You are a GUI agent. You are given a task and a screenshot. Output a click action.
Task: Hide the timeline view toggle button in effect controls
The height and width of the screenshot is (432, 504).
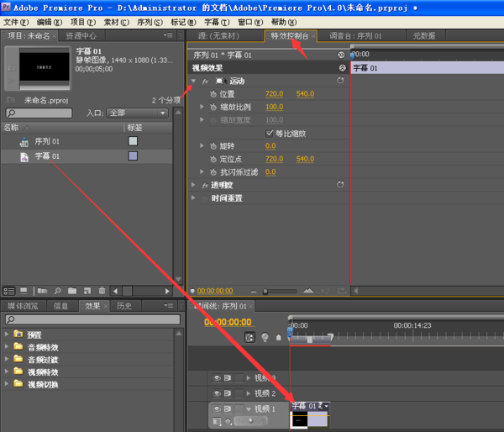coord(341,55)
